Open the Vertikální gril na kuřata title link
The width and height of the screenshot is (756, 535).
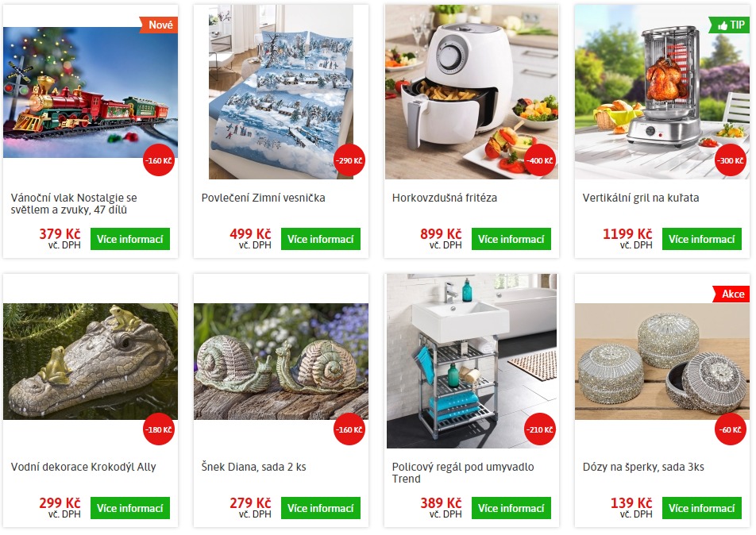pyautogui.click(x=641, y=198)
